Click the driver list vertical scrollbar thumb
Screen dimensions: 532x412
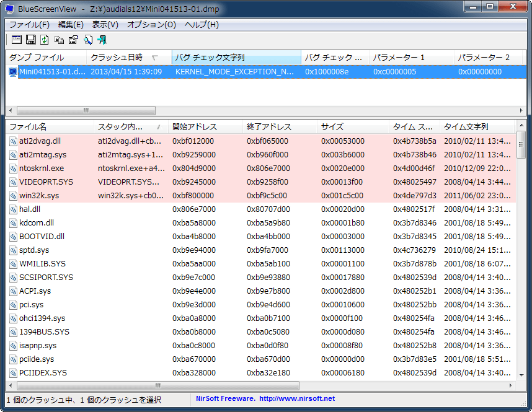click(x=521, y=145)
